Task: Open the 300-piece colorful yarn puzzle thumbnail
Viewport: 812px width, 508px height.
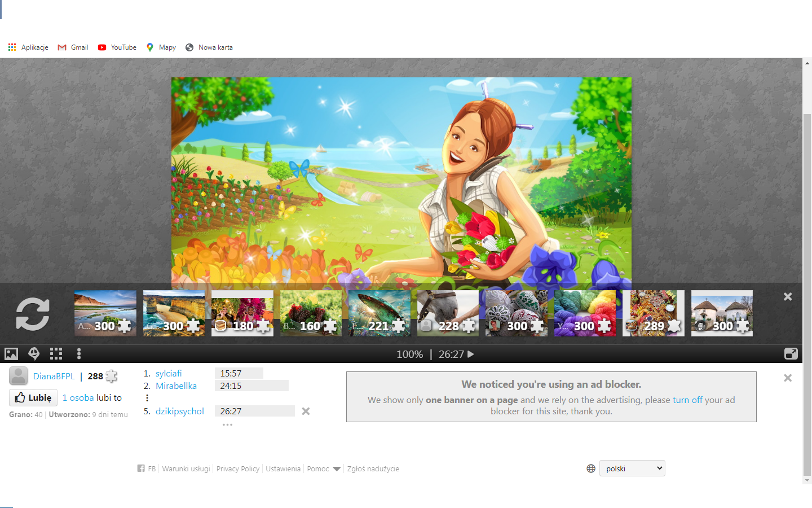Action: click(x=585, y=313)
